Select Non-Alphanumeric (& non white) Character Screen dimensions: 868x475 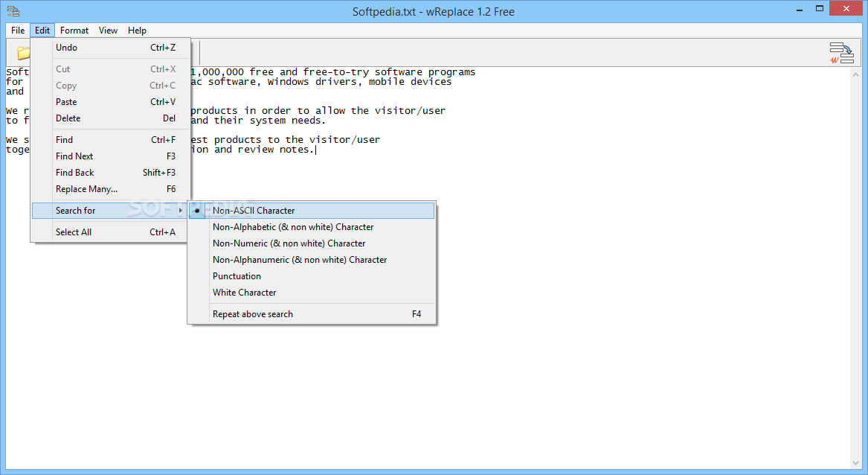(312, 260)
